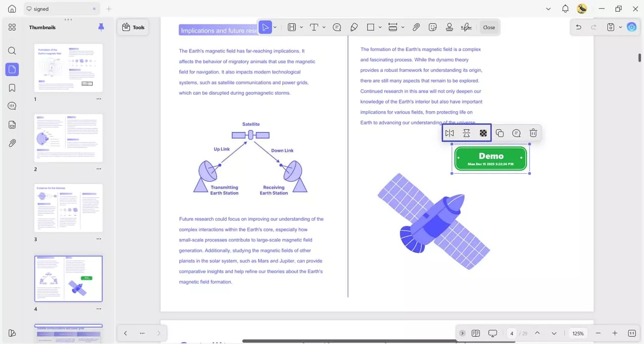This screenshot has height=344, width=644.
Task: Toggle two-page view in the status bar
Action: pos(476,333)
